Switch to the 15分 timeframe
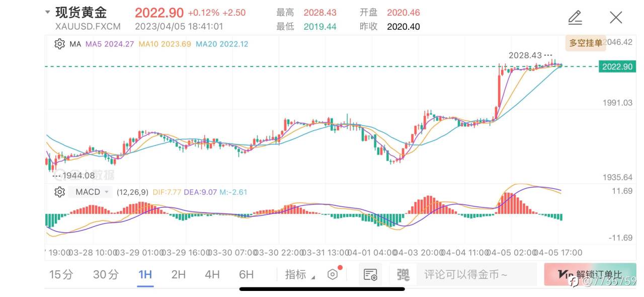Screen dimensions: 644x297 tap(61, 274)
